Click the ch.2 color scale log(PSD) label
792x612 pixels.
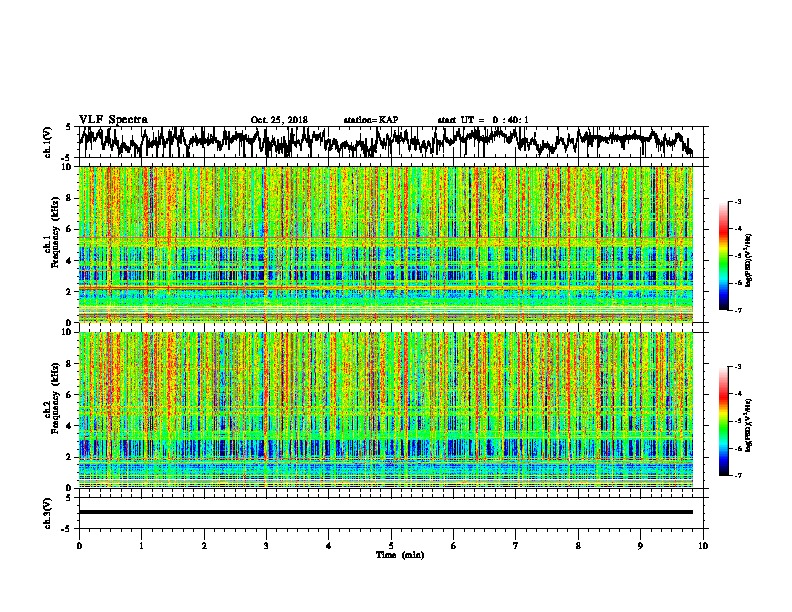coord(748,425)
